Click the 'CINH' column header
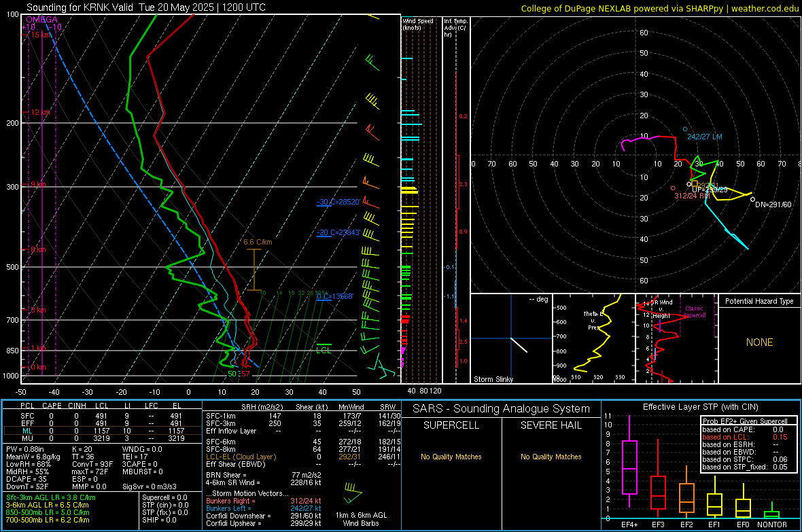Image resolution: width=802 pixels, height=532 pixels. pyautogui.click(x=77, y=406)
